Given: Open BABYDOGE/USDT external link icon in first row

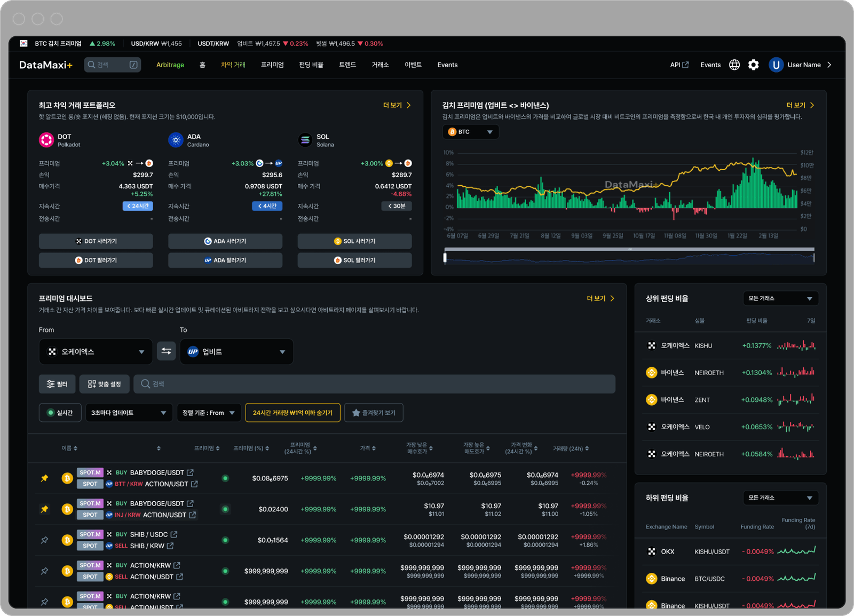Looking at the screenshot, I should coord(191,472).
